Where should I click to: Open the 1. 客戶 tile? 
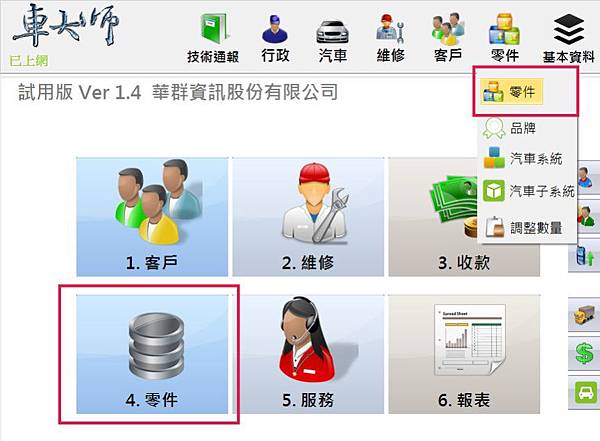click(152, 217)
